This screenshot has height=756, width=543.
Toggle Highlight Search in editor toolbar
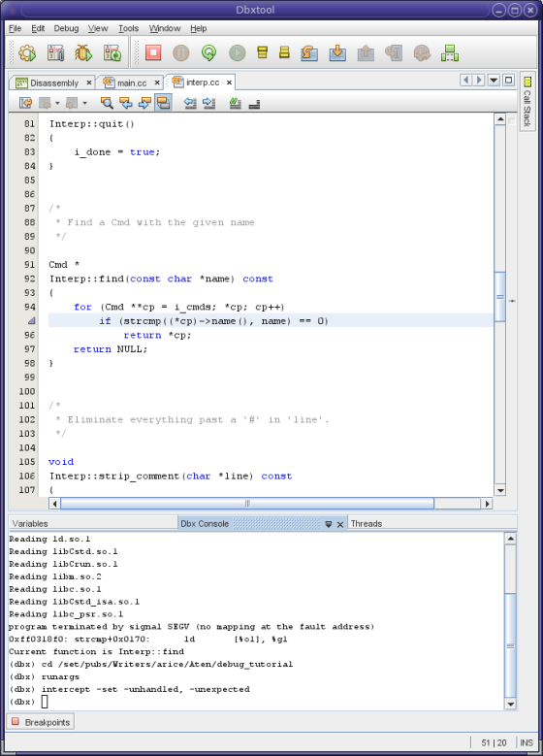coord(163,103)
